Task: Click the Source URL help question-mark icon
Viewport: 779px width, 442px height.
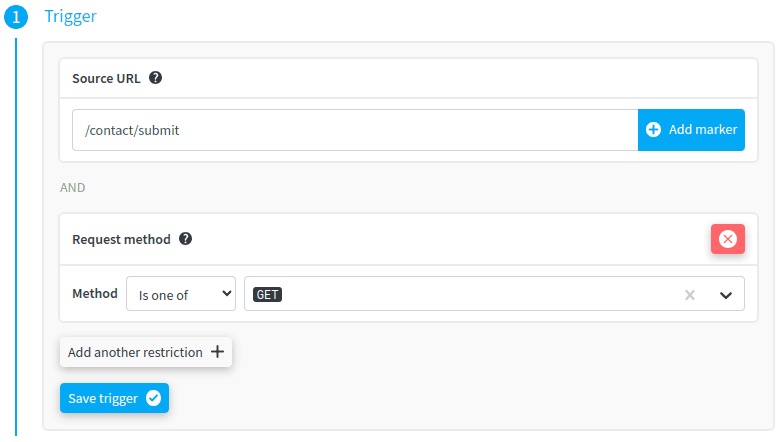Action: (156, 77)
